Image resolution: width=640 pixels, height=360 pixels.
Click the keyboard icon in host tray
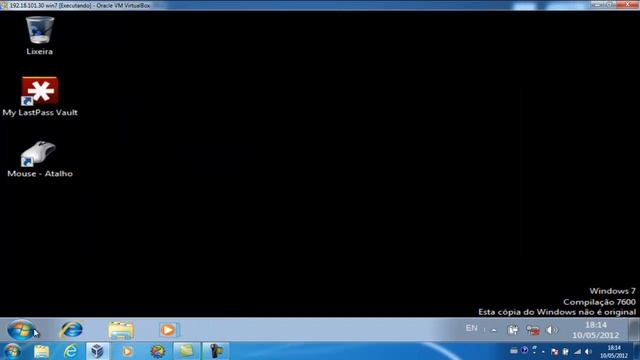514,351
